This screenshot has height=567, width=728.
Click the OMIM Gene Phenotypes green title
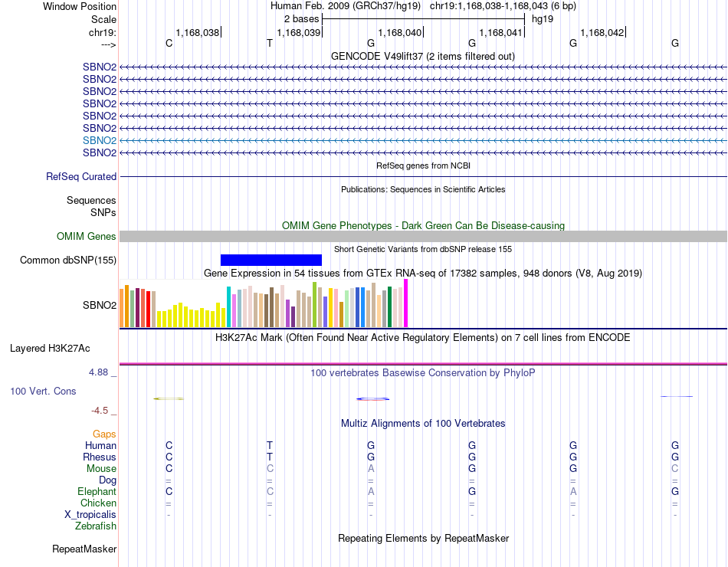tap(423, 226)
